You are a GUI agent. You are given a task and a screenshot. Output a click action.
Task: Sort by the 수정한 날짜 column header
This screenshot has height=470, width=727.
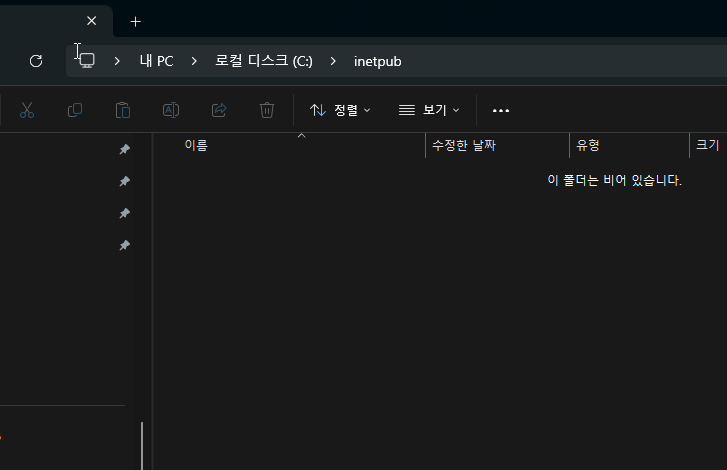(x=464, y=146)
